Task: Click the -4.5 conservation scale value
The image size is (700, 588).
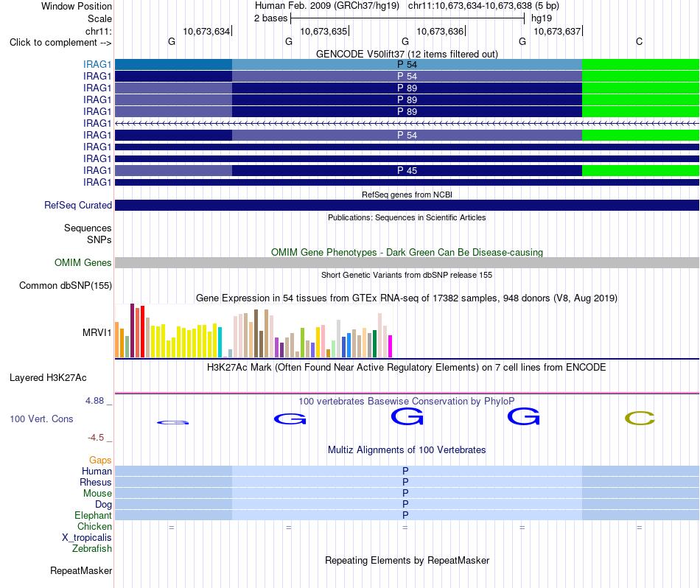Action: [96, 438]
